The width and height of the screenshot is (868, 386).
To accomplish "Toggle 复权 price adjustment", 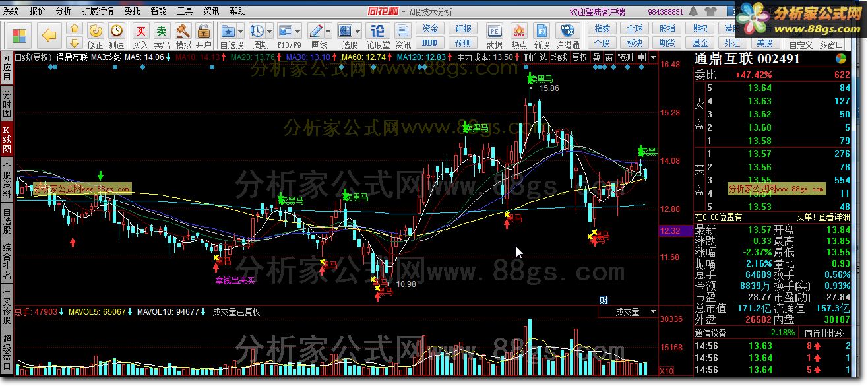I will pyautogui.click(x=580, y=57).
